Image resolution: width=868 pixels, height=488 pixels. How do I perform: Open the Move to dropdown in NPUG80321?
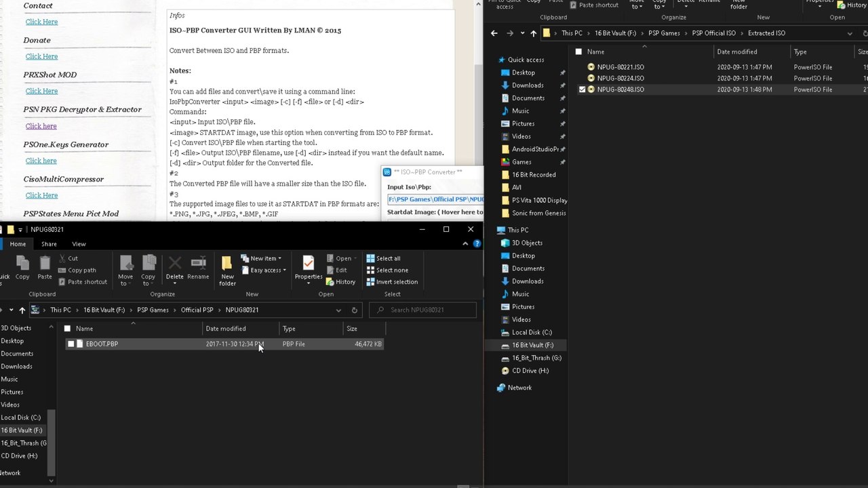tap(125, 279)
